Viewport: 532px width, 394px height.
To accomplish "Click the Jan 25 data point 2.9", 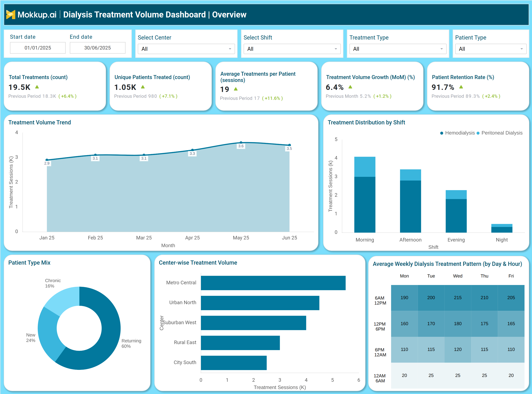I will (x=47, y=160).
